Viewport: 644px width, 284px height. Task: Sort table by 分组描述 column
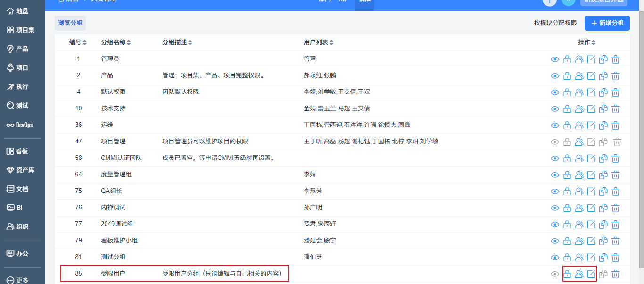pyautogui.click(x=177, y=42)
